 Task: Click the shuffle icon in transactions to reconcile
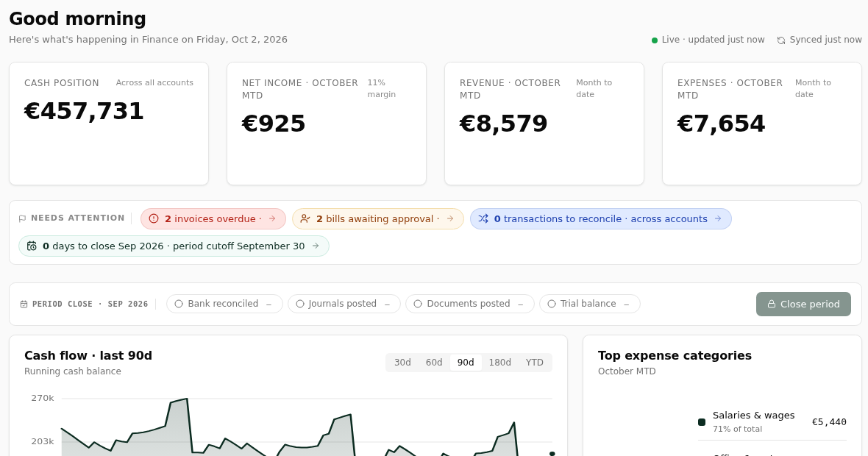[483, 218]
